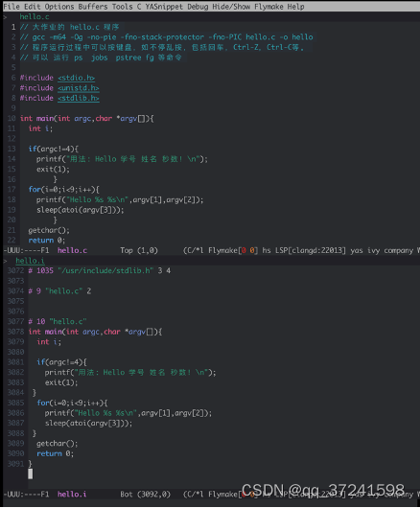This screenshot has width=420, height=508.
Task: Open the Help menu
Action: click(295, 7)
